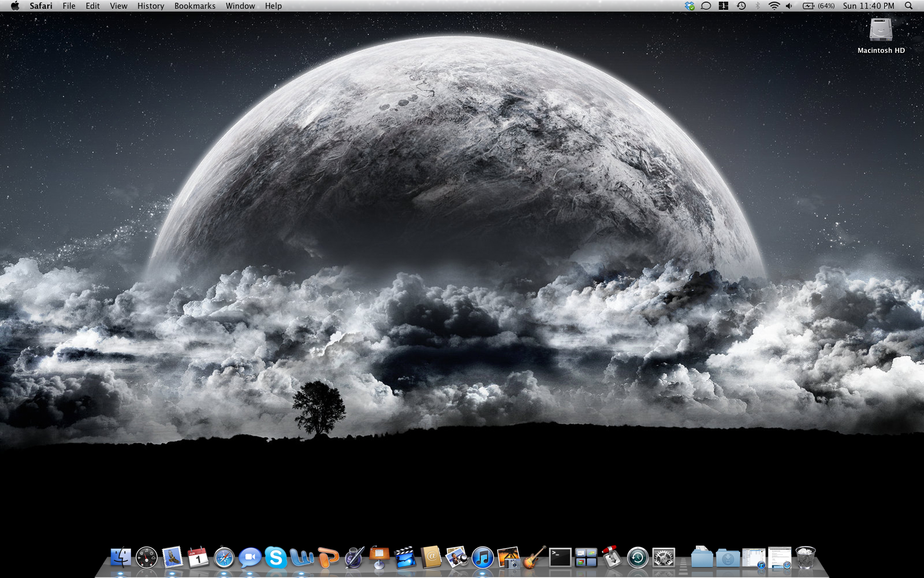Launch Keynote from the Dock
The width and height of the screenshot is (924, 578).
coord(380,558)
